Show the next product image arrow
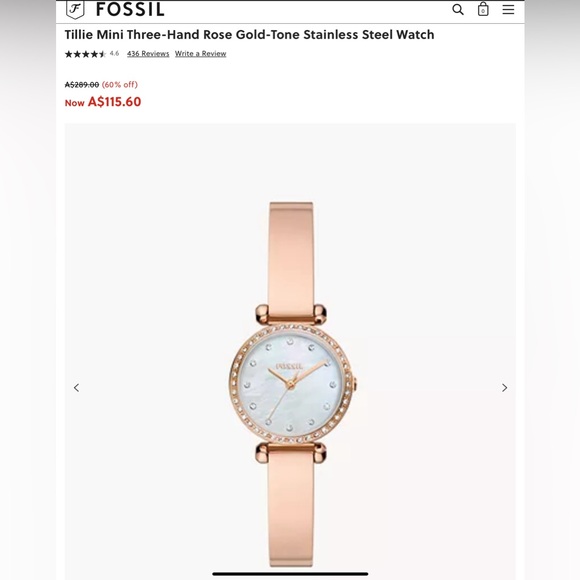The image size is (580, 580). click(x=505, y=388)
